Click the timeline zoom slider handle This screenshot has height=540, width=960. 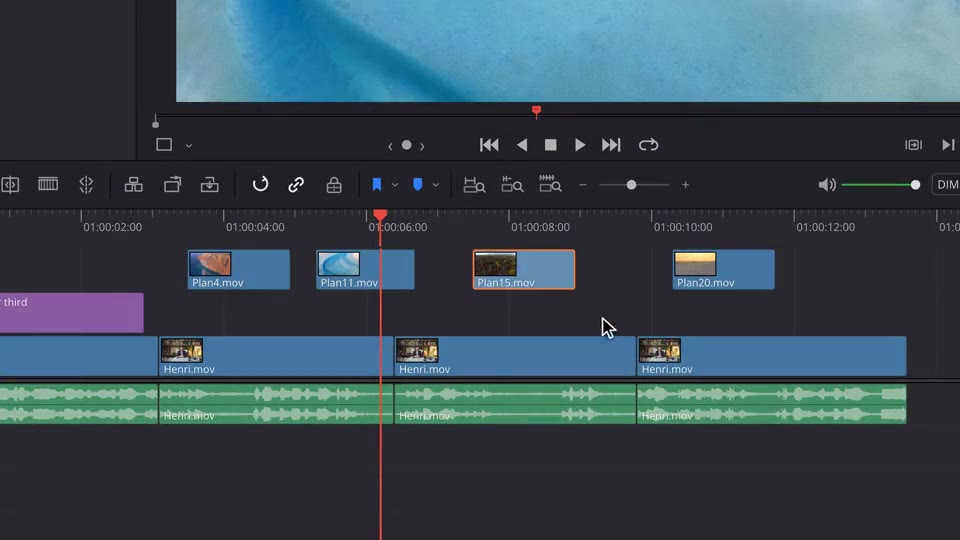point(631,185)
